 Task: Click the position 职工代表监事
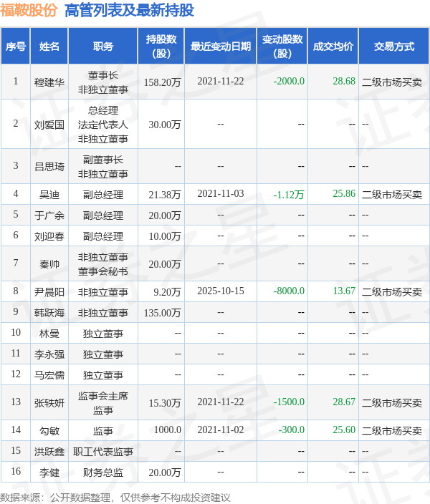point(103,452)
